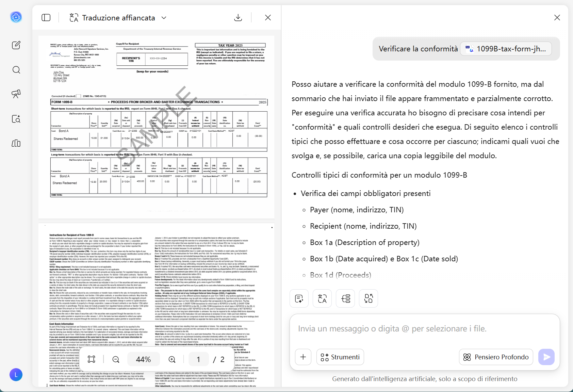
Task: Zoom in the document
Action: [172, 359]
